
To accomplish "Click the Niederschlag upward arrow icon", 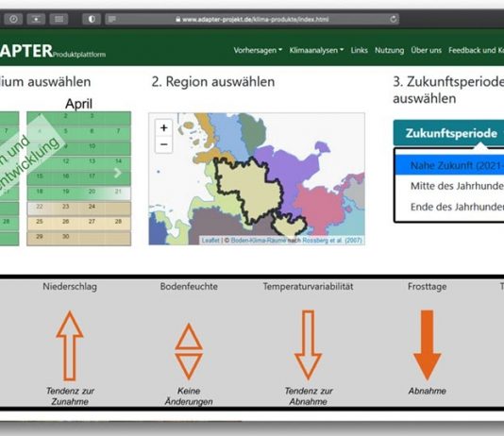I will 70,345.
